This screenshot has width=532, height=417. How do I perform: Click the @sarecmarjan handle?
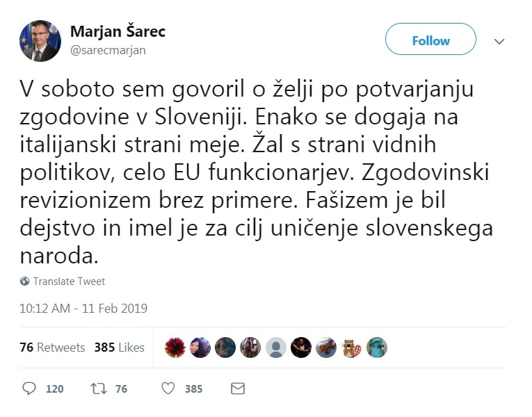[x=108, y=50]
